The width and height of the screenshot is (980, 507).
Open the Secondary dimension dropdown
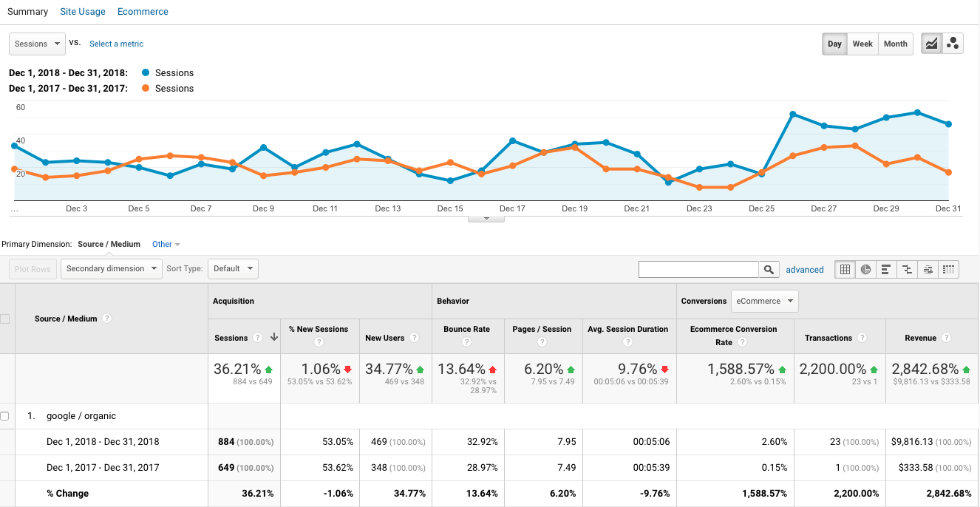click(112, 269)
